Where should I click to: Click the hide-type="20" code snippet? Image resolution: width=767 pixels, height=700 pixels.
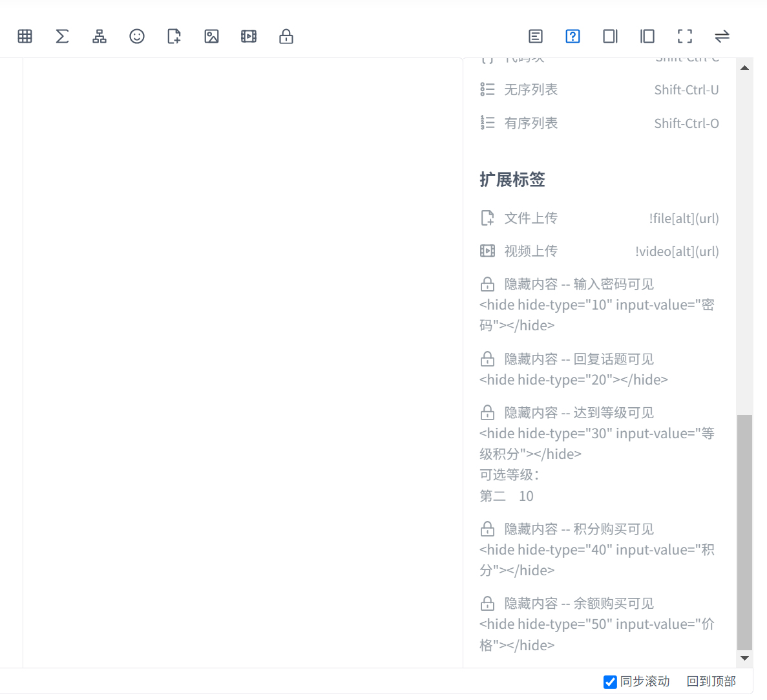[574, 379]
